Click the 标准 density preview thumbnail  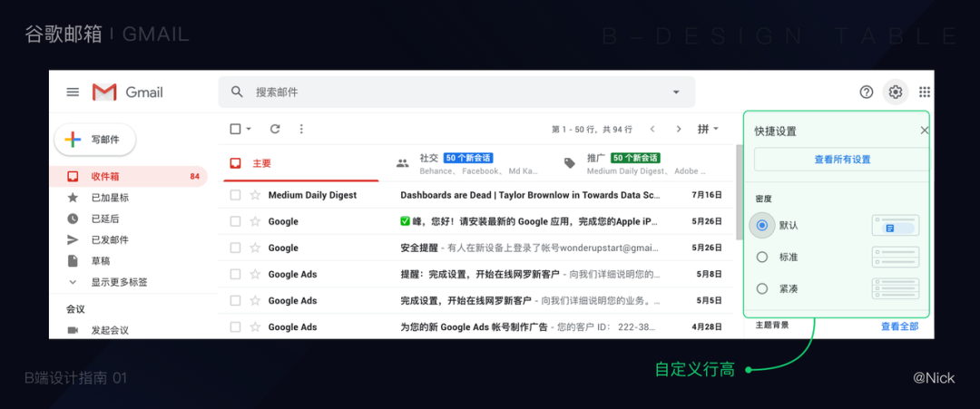point(896,257)
